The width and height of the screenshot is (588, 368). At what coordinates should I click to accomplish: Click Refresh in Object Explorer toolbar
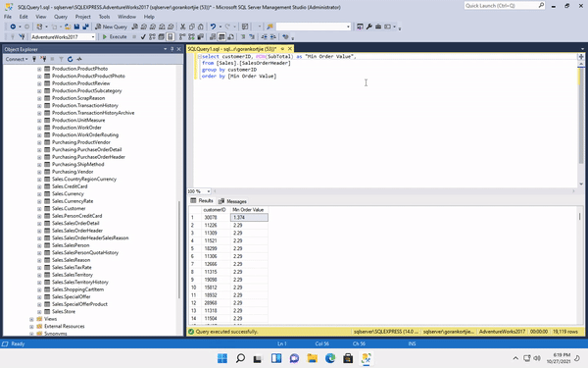(x=70, y=59)
